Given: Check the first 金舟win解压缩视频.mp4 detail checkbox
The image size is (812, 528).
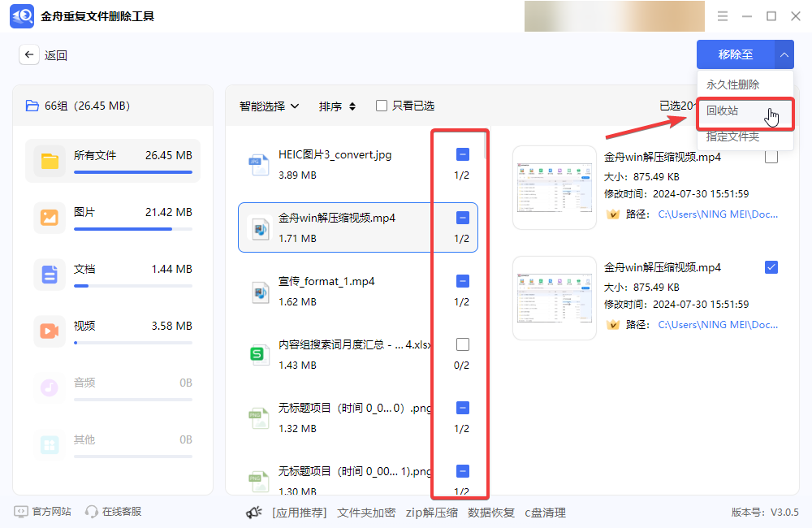Looking at the screenshot, I should pyautogui.click(x=771, y=157).
